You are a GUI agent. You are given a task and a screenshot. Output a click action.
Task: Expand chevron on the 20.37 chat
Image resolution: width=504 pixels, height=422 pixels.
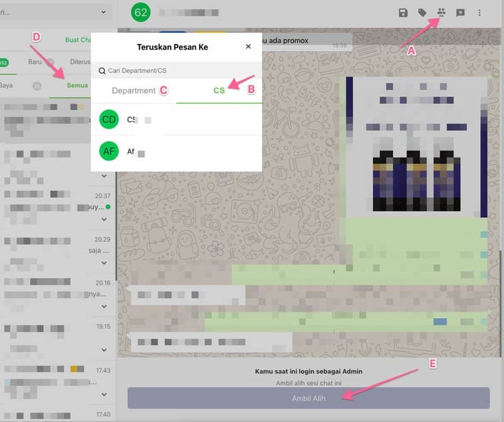click(103, 221)
